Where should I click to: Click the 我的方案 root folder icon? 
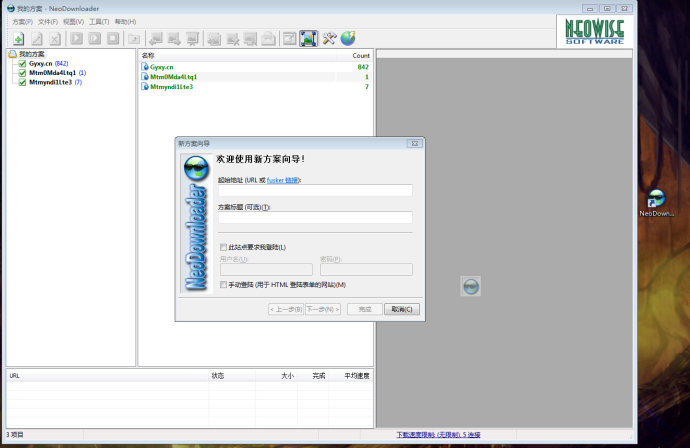coord(12,54)
